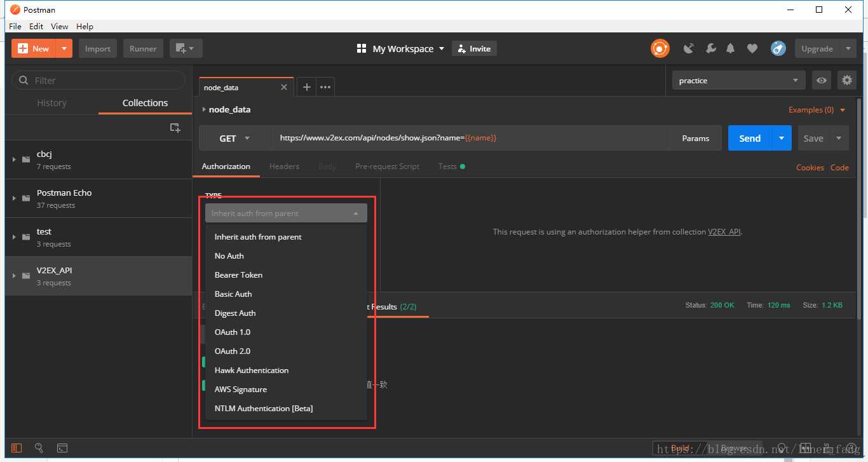Click the blue Send button

click(750, 138)
